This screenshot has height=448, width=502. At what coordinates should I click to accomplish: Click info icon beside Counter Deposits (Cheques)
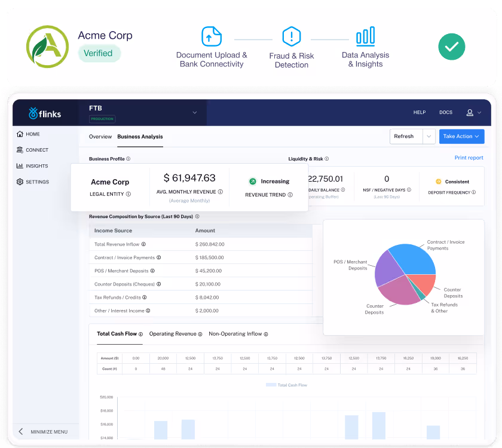159,284
